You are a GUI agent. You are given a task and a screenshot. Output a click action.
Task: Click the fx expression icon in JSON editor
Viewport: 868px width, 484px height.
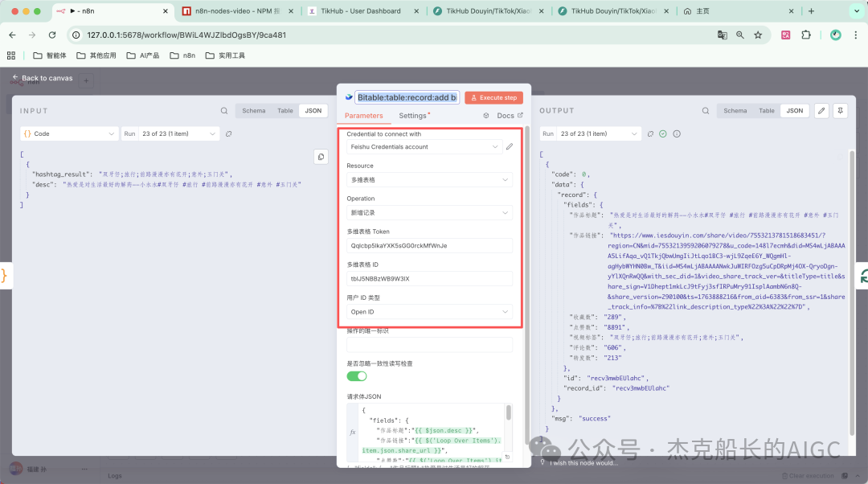353,432
